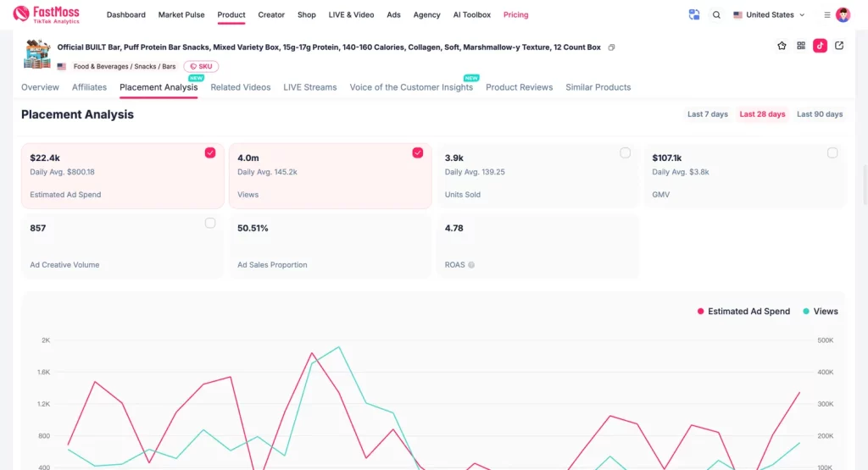Uncheck the Estimated Ad Spend checkbox
Viewport: 868px width, 470px height.
click(210, 152)
